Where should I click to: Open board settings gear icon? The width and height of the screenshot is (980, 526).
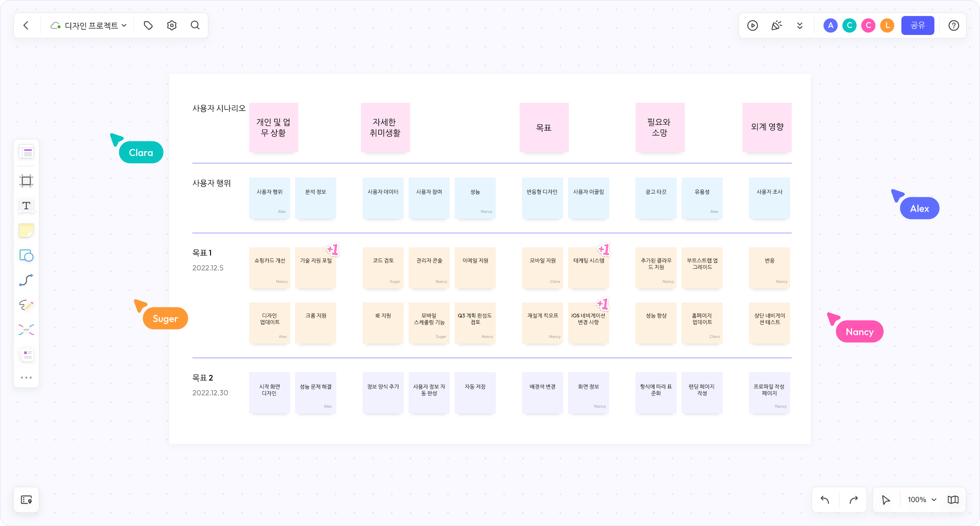pyautogui.click(x=172, y=25)
